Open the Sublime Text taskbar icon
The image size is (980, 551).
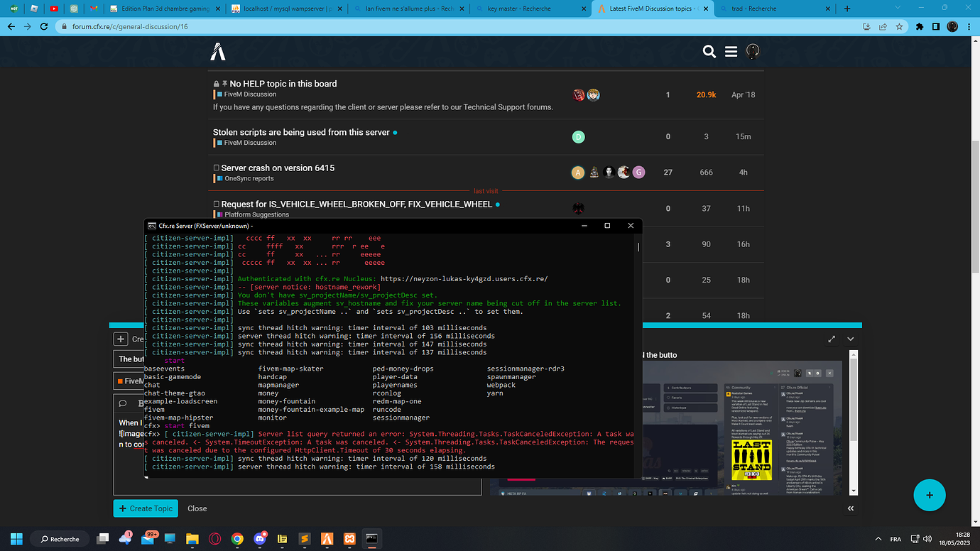pos(304,539)
